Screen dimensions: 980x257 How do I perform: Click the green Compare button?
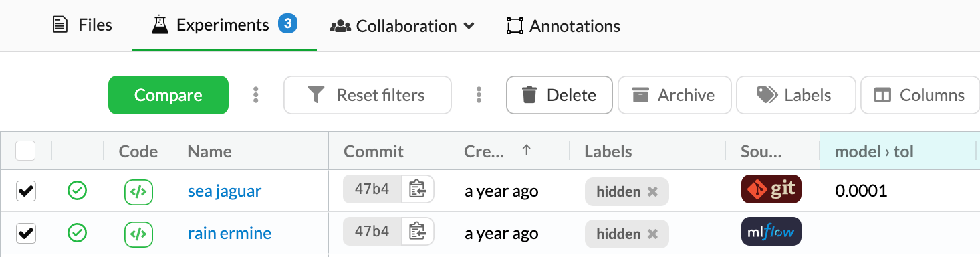168,95
